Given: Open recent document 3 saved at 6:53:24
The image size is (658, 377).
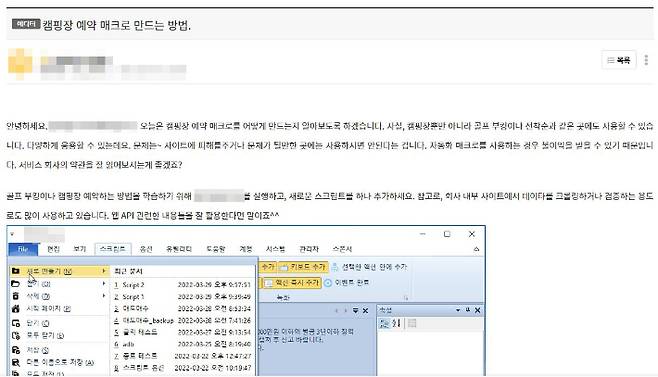Looking at the screenshot, I should tap(183, 309).
